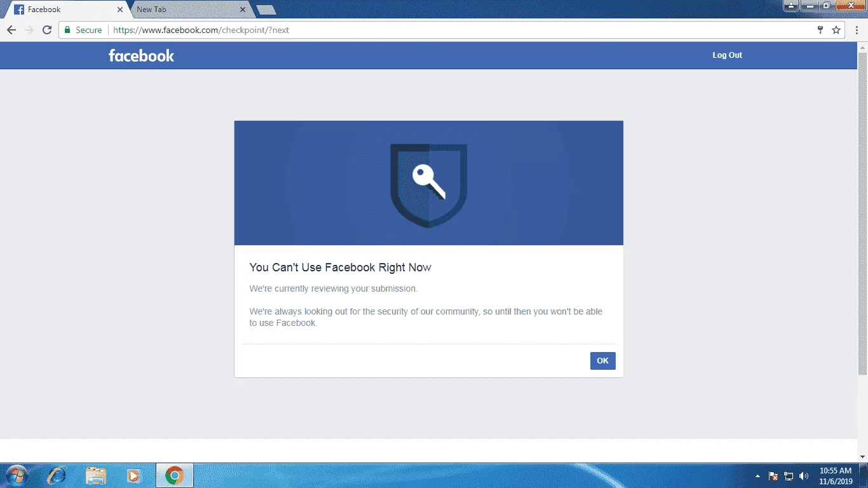Open a new tab with the new-tab button
The height and width of the screenshot is (488, 868).
(x=266, y=10)
